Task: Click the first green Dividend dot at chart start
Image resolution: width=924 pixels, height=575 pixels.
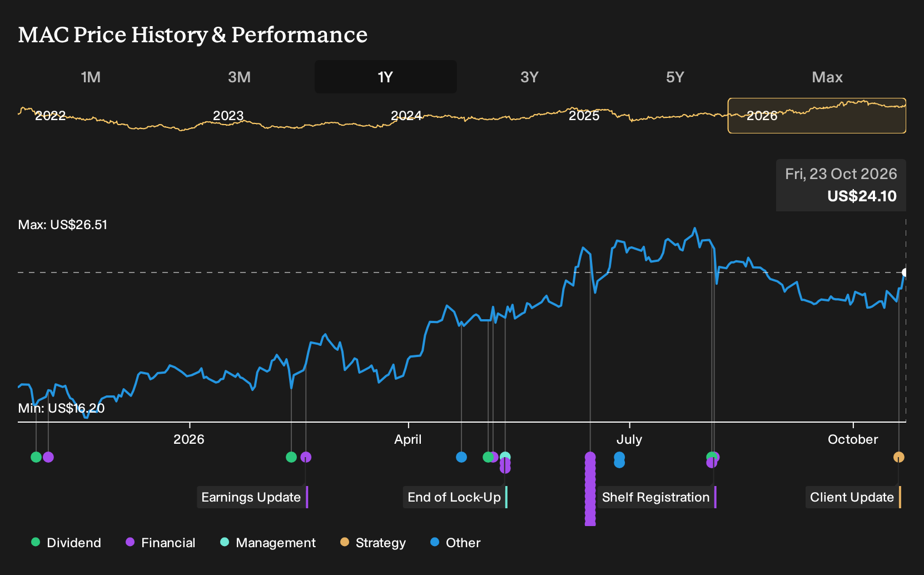Action: 36,457
